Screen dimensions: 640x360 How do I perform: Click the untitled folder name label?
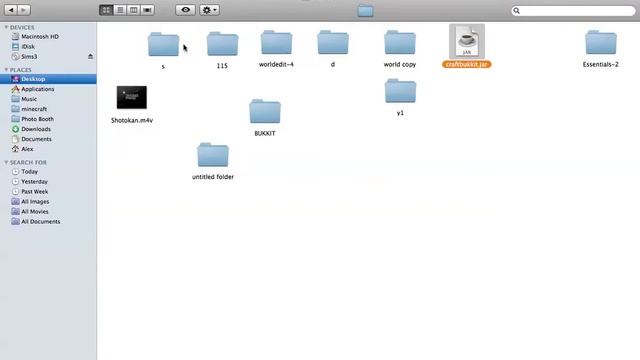pyautogui.click(x=213, y=177)
